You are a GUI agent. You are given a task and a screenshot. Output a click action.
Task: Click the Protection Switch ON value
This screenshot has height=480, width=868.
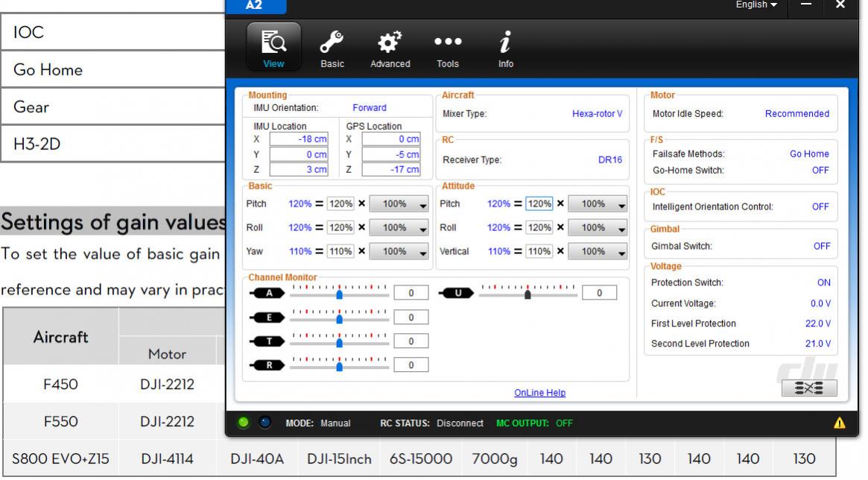(x=823, y=283)
